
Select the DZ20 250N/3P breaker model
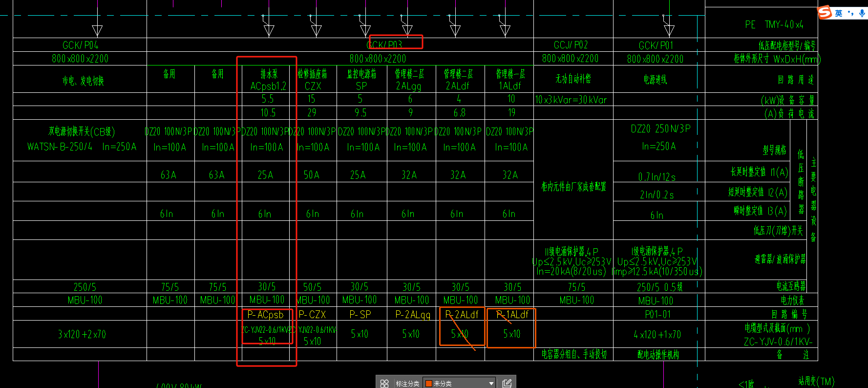point(660,129)
